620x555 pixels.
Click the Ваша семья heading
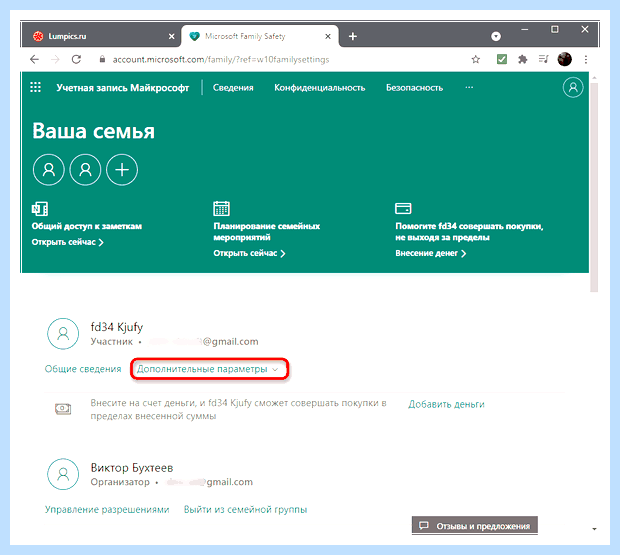(94, 131)
